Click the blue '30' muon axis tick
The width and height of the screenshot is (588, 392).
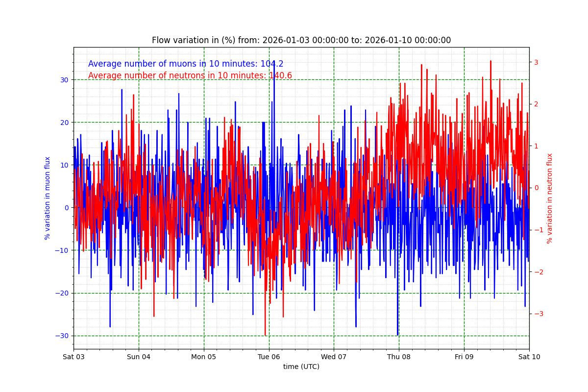pyautogui.click(x=65, y=79)
